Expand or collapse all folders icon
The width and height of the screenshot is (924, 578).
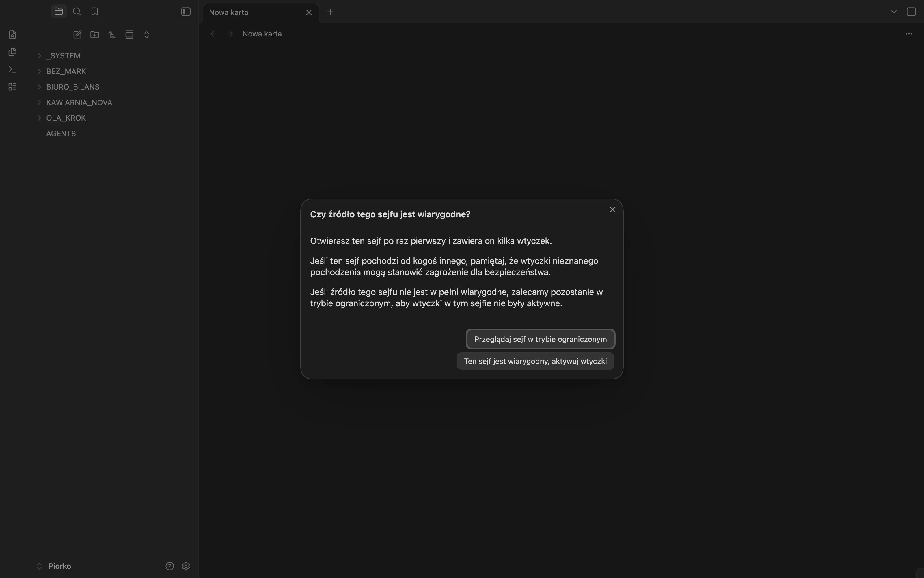[x=147, y=35]
